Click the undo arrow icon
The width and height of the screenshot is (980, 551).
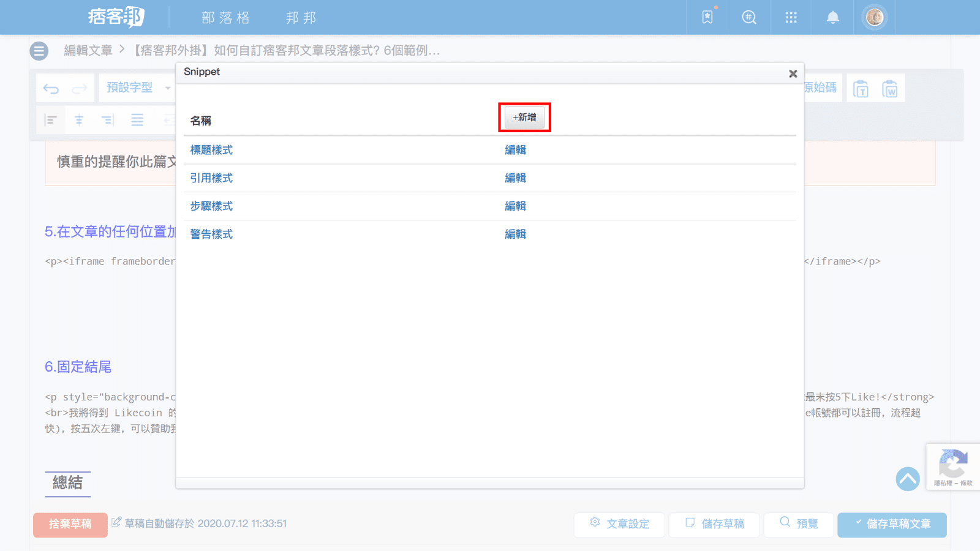pos(52,88)
